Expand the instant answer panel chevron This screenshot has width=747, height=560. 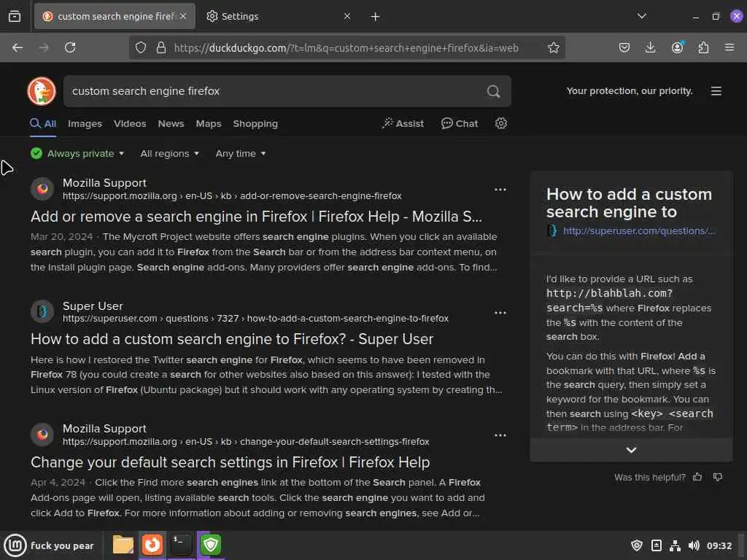[631, 450]
